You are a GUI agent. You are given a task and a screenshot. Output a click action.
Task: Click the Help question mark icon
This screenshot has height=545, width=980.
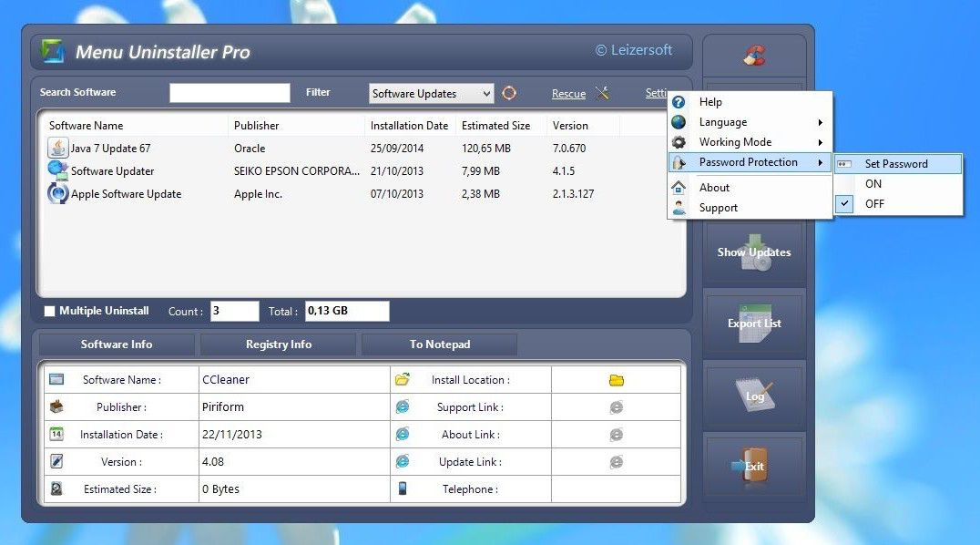click(x=679, y=102)
